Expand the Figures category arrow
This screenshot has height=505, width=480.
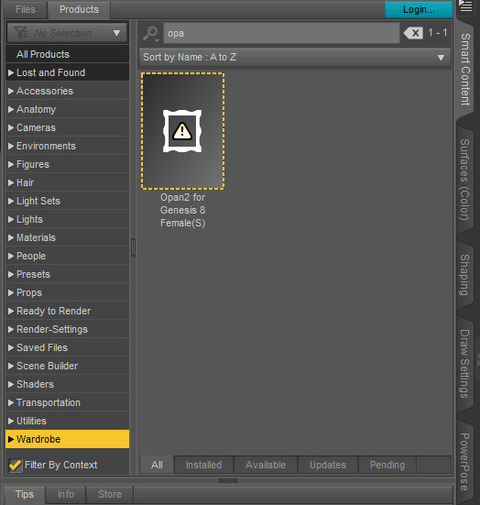point(11,164)
